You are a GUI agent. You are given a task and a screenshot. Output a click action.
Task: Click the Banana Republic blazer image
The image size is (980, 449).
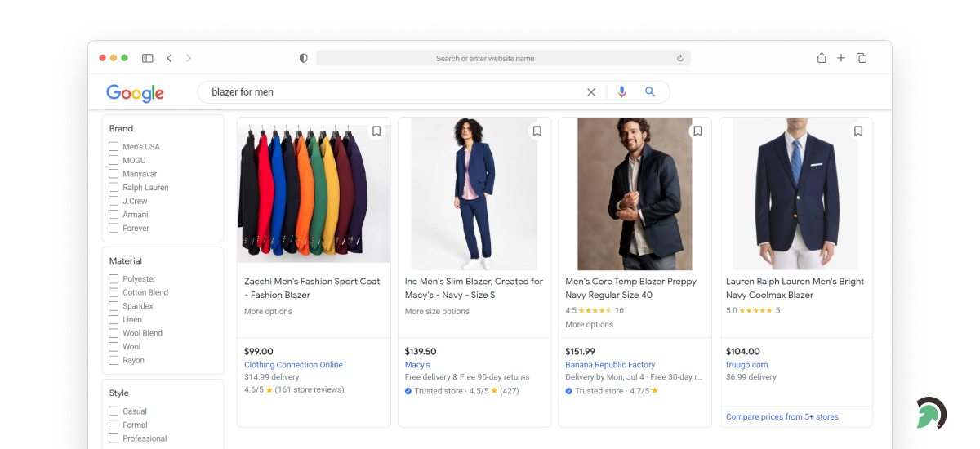[635, 194]
